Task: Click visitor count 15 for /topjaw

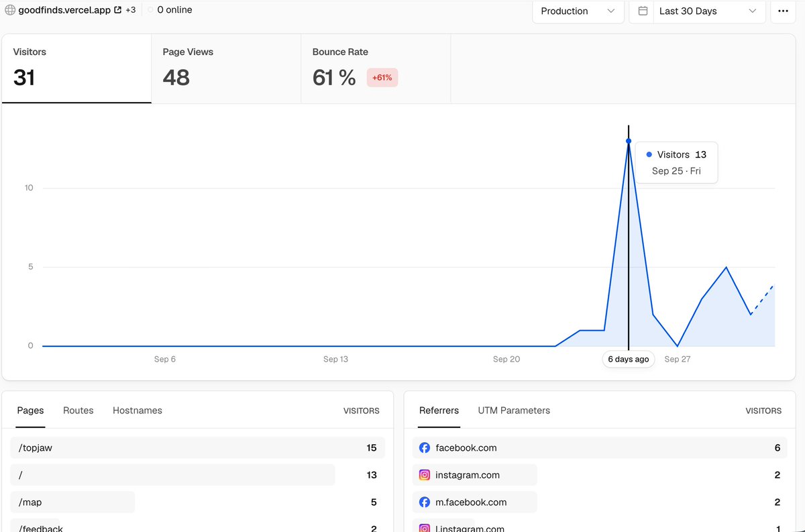Action: [372, 447]
